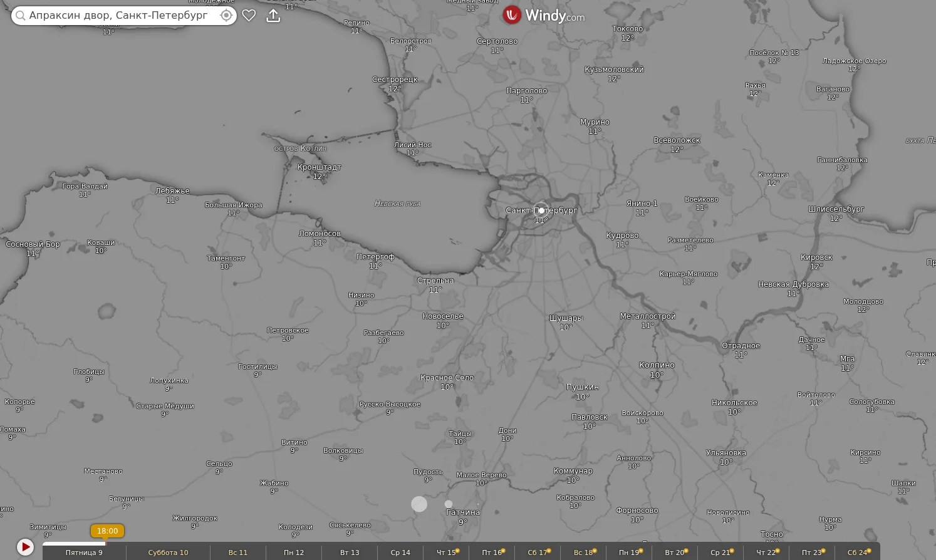The image size is (936, 560).
Task: Select the Сестрорецк map label
Action: (x=395, y=80)
